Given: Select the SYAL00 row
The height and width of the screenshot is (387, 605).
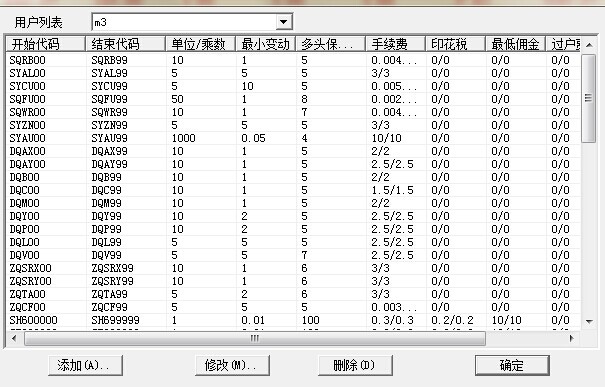Looking at the screenshot, I should [293, 73].
